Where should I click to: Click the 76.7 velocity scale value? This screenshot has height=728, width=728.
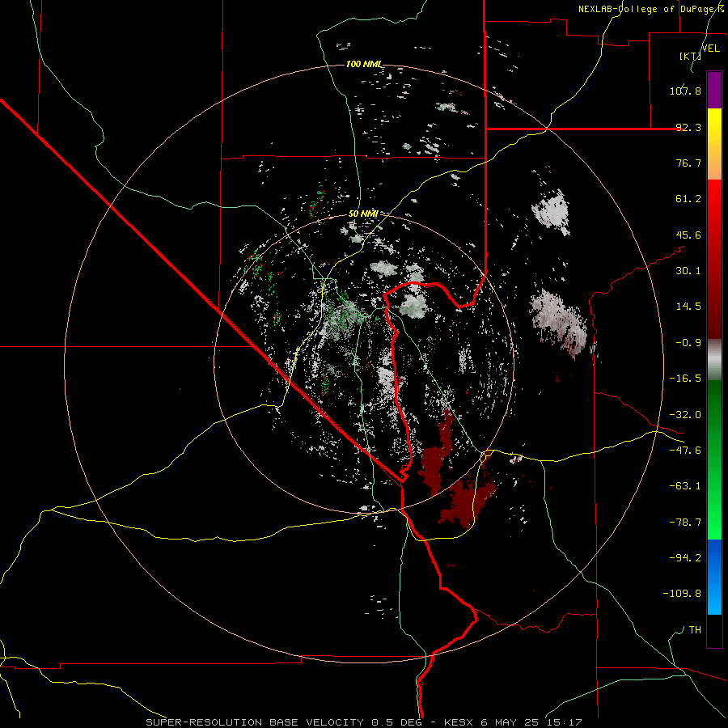click(x=688, y=163)
